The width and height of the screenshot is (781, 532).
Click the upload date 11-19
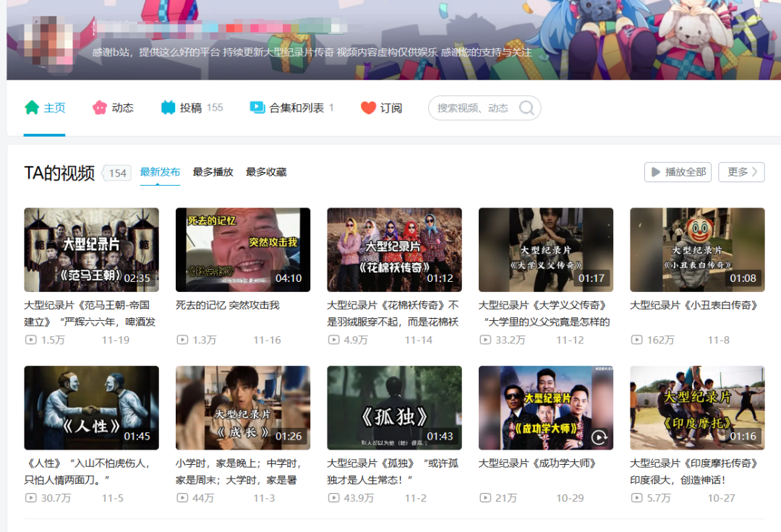[116, 340]
